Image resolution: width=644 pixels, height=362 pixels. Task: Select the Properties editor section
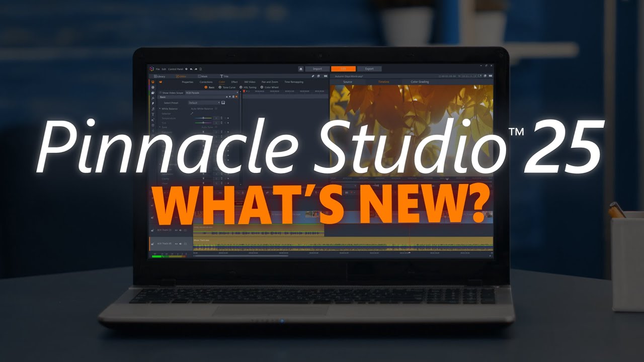pos(188,82)
